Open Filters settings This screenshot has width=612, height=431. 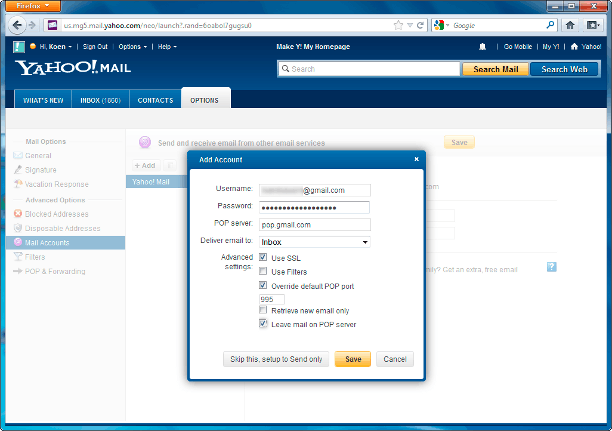[x=35, y=257]
